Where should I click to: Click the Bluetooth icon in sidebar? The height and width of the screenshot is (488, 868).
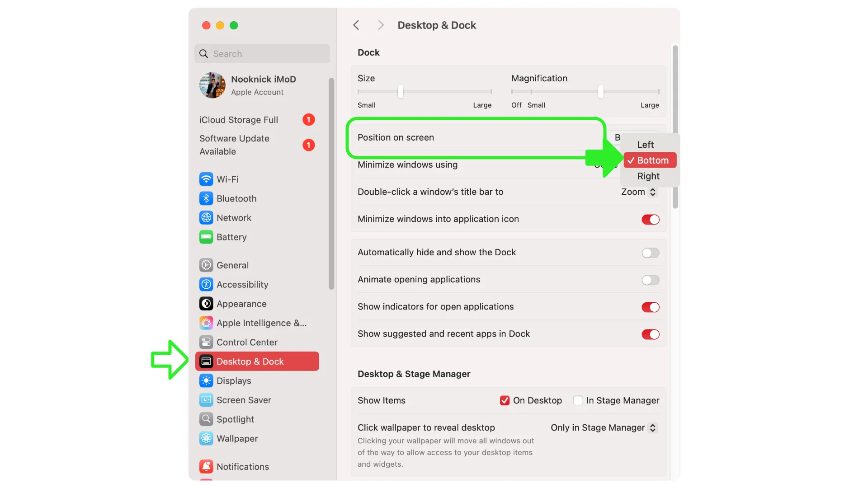tap(206, 199)
